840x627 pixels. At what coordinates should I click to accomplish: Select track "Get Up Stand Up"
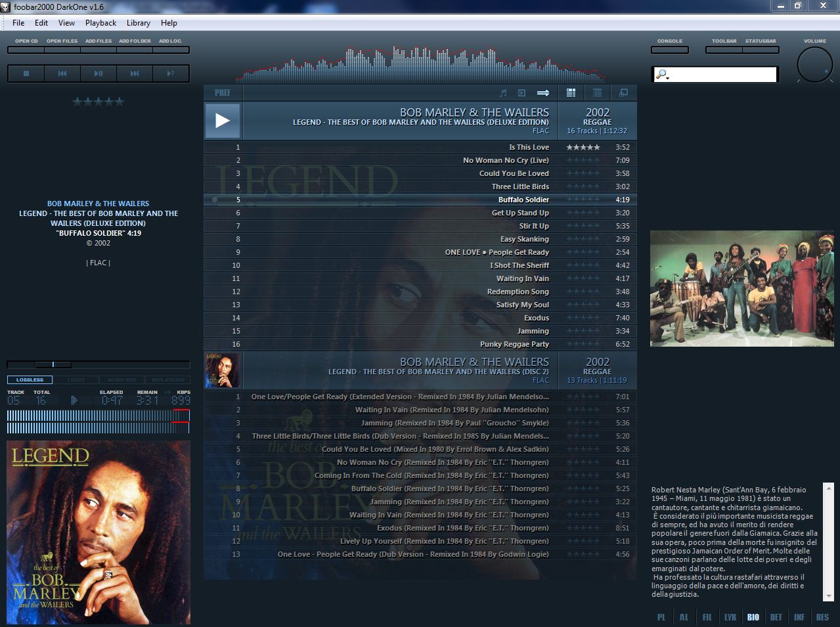click(420, 213)
